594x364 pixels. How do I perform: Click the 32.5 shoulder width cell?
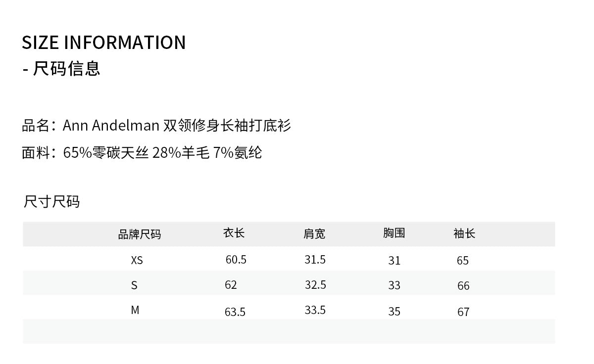(315, 285)
